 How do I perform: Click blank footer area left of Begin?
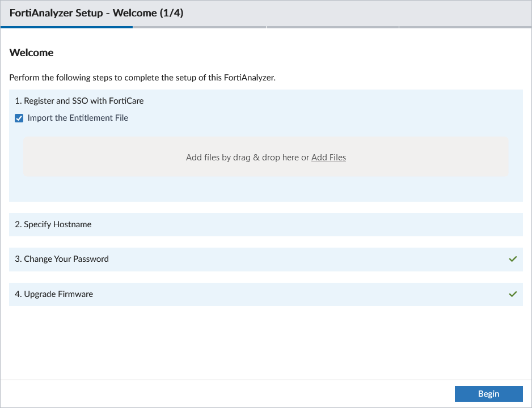[227, 394]
